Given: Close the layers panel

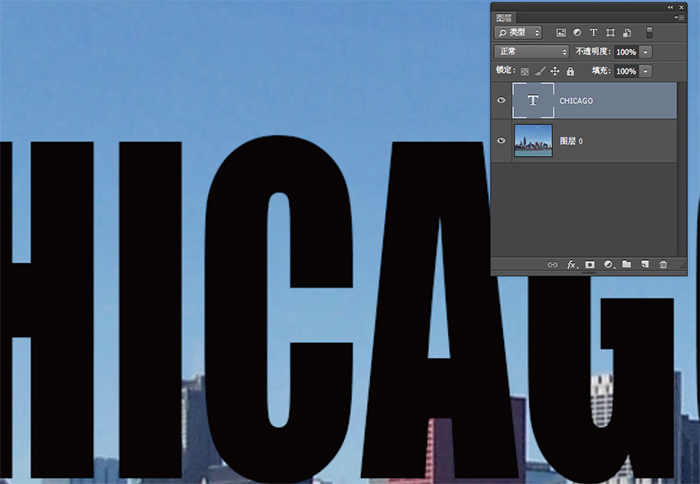Looking at the screenshot, I should coord(681,7).
